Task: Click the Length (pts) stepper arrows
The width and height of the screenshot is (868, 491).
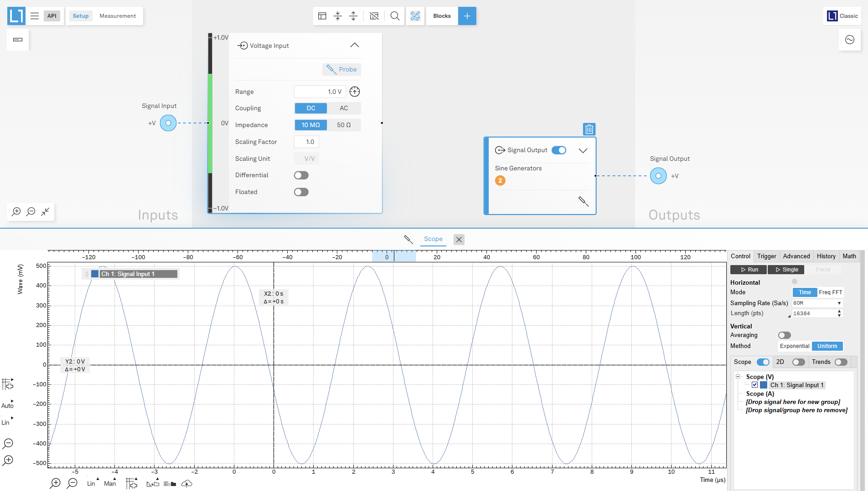Action: point(839,313)
